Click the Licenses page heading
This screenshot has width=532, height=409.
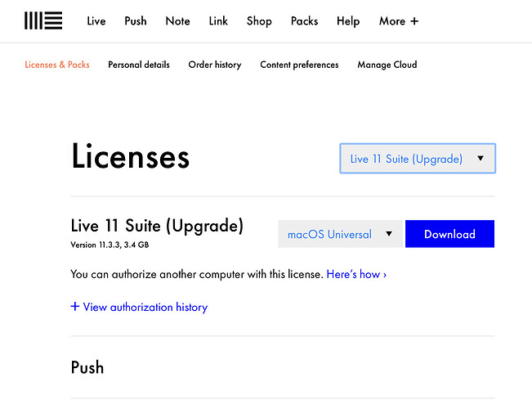pyautogui.click(x=130, y=156)
